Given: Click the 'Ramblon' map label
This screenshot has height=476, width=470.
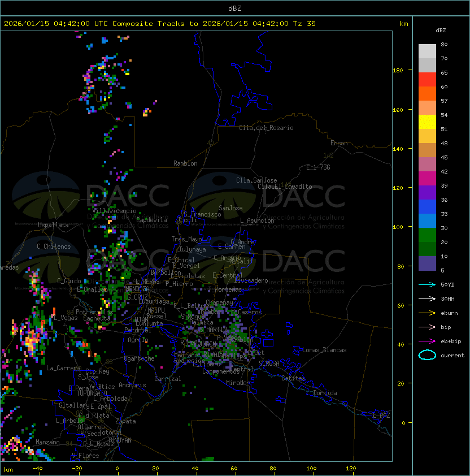Looking at the screenshot, I should [185, 163].
